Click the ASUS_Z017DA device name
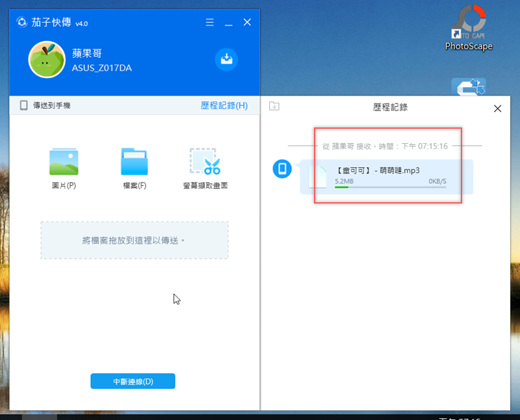Image resolution: width=520 pixels, height=420 pixels. tap(102, 68)
